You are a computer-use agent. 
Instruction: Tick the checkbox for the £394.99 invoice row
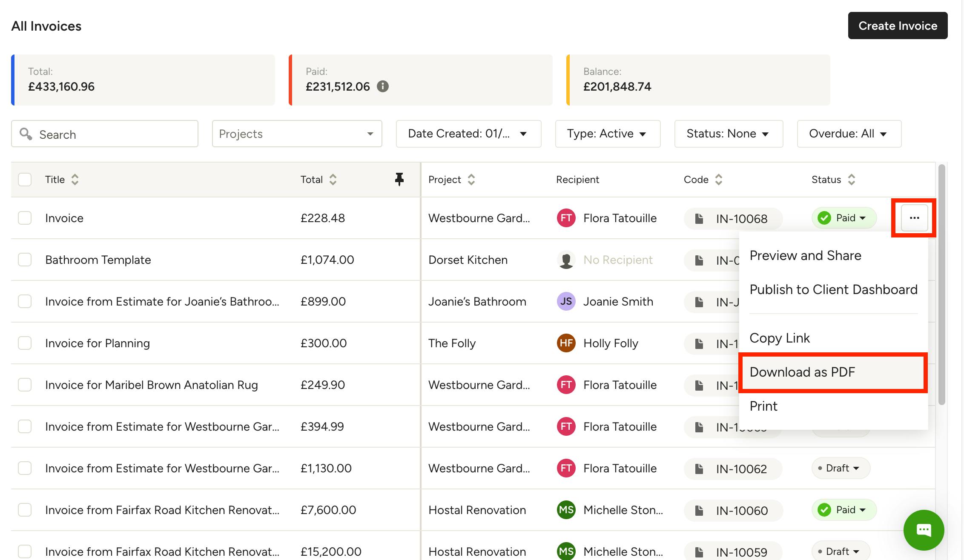(x=25, y=426)
